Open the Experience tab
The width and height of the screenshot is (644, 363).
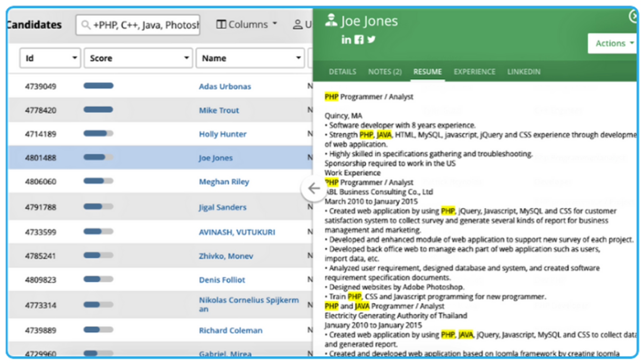click(x=474, y=72)
